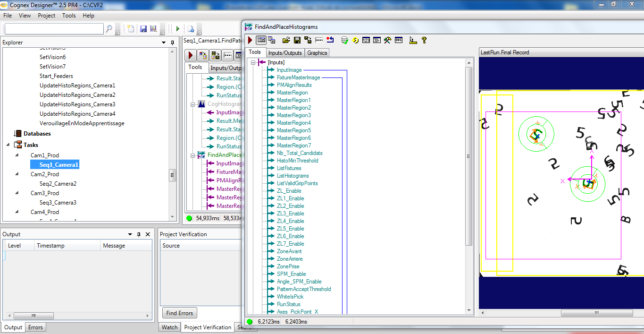Collapse the Cam4_Prod node in Explorer
The image size is (644, 334).
point(17,212)
